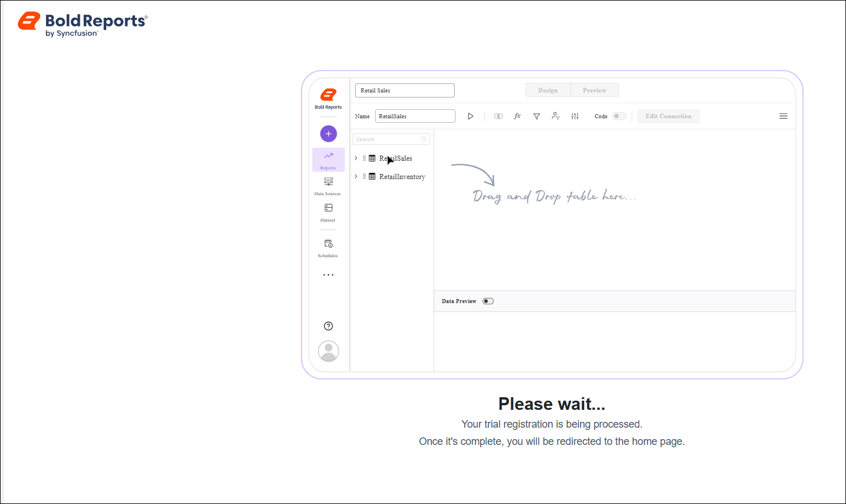The image size is (846, 504).
Task: Select the RetailSales table row
Action: [392, 158]
